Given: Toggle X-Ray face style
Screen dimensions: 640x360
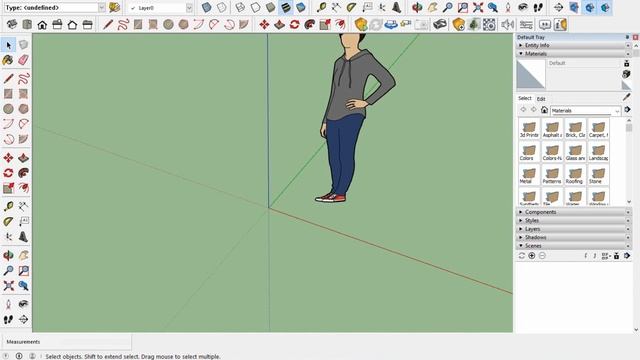Looking at the screenshot, I should (207, 7).
